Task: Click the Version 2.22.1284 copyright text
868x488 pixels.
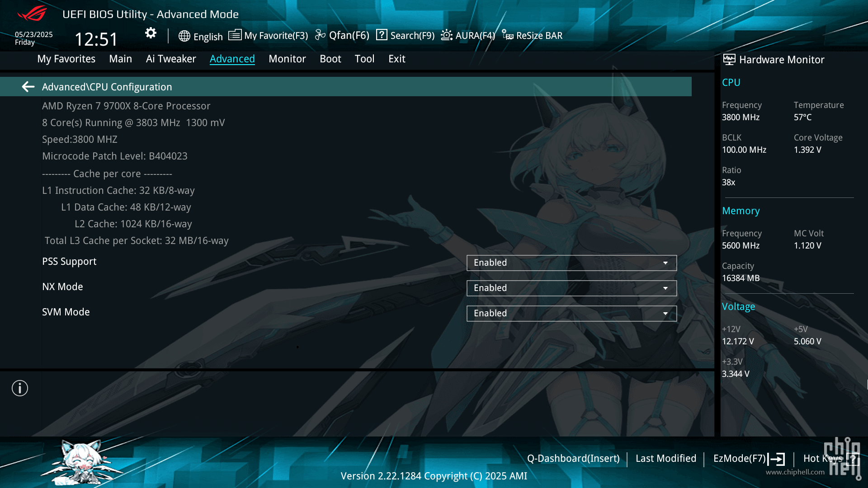Action: click(x=434, y=476)
